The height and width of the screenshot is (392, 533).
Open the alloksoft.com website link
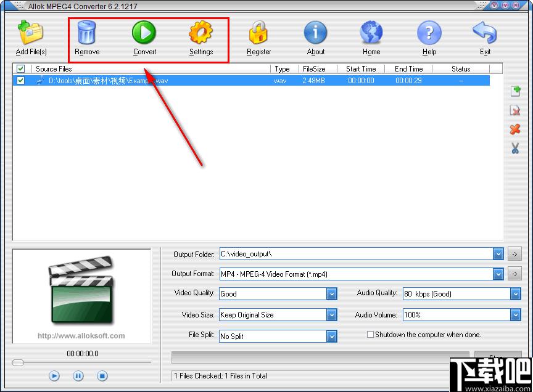[81, 336]
